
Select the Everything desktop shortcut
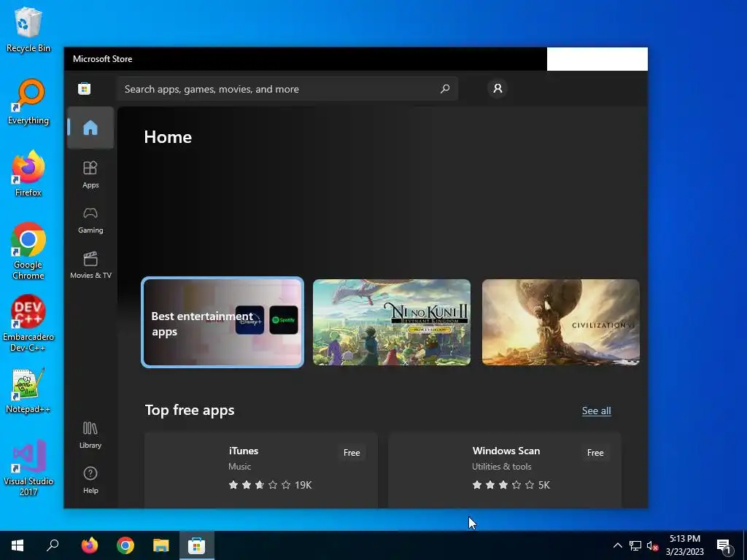28,102
